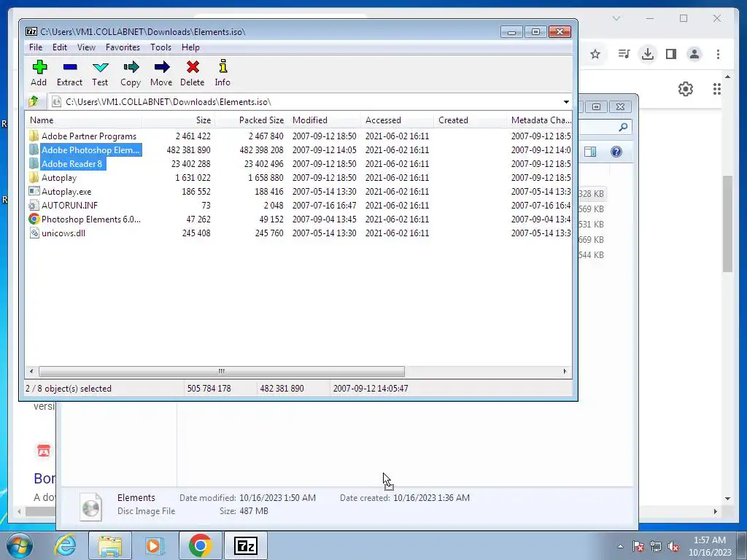Click the Autoplay folder icon

(x=34, y=178)
